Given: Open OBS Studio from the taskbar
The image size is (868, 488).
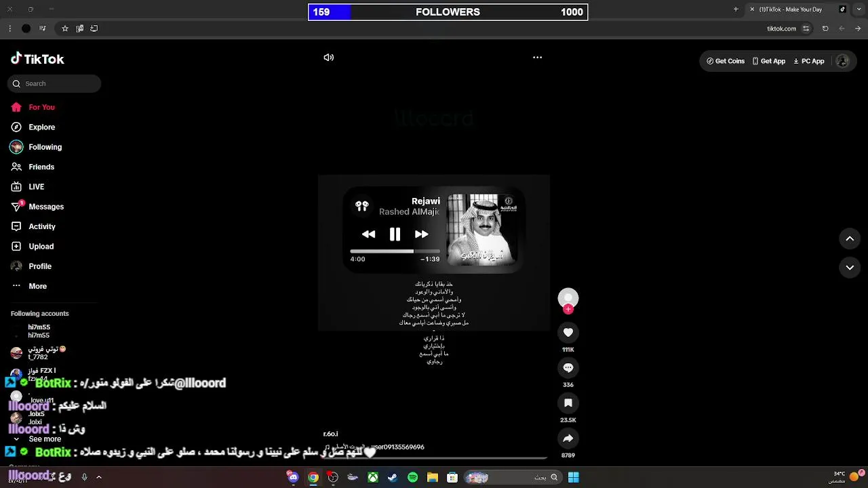Looking at the screenshot, I should click(x=333, y=477).
